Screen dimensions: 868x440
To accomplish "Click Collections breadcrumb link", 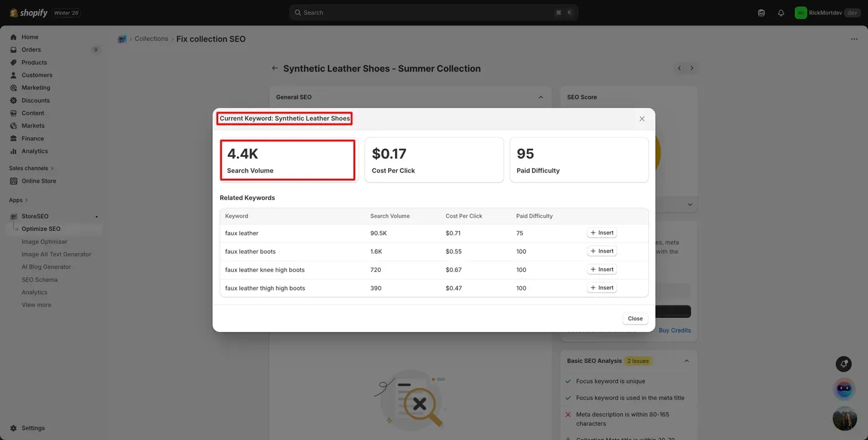I will 151,38.
